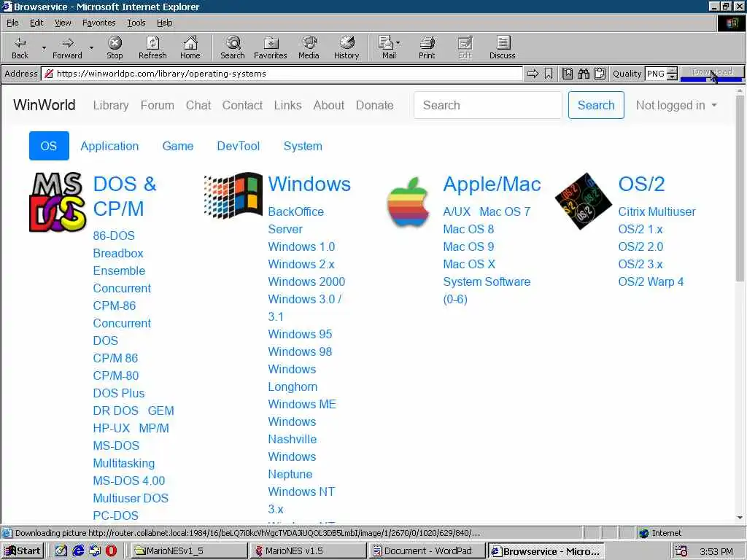Print the current page

(427, 47)
